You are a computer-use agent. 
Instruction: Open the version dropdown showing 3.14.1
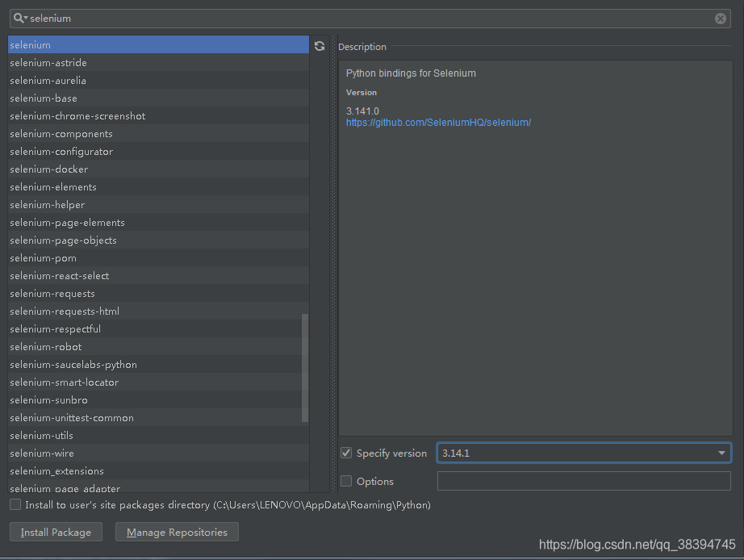(x=583, y=453)
